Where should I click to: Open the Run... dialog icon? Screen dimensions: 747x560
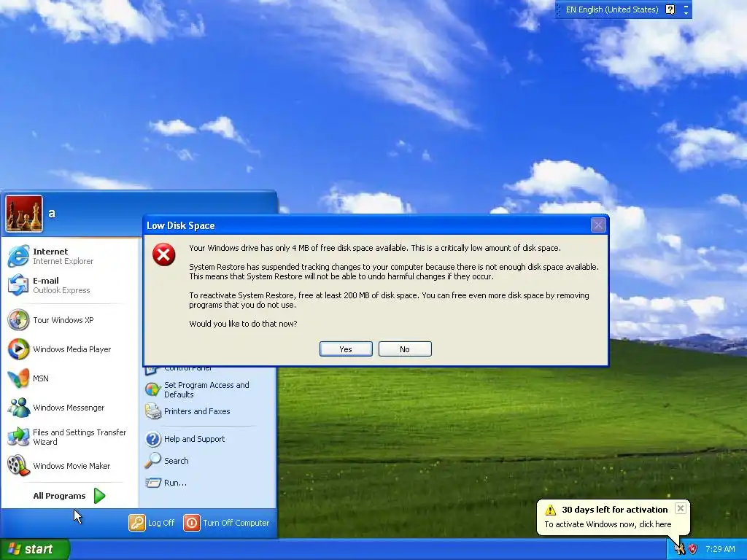pyautogui.click(x=153, y=483)
